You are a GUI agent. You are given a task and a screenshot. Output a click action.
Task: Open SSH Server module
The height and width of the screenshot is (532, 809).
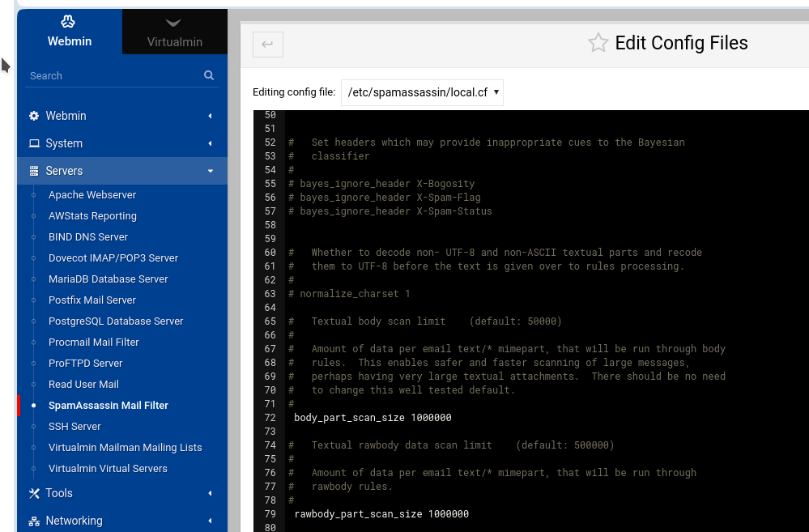tap(75, 426)
